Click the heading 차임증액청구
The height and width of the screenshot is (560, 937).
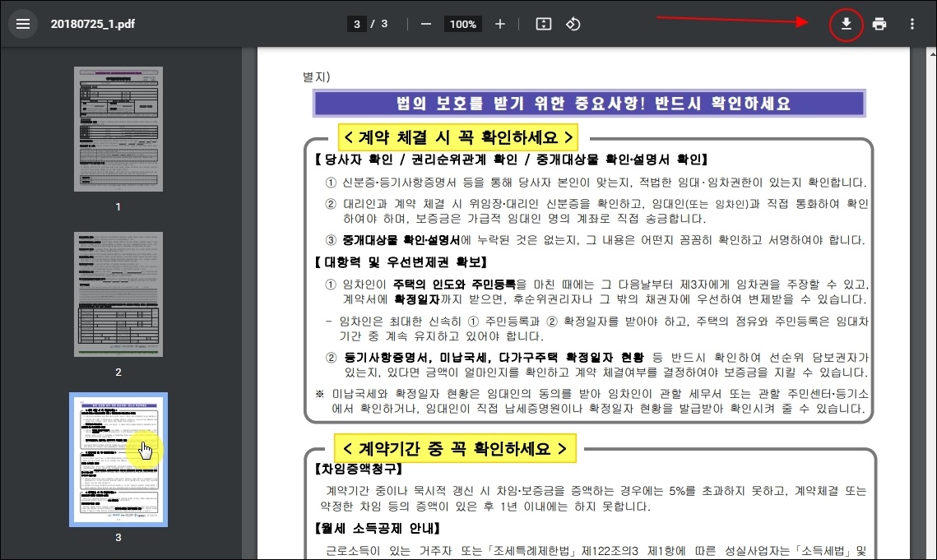(359, 470)
